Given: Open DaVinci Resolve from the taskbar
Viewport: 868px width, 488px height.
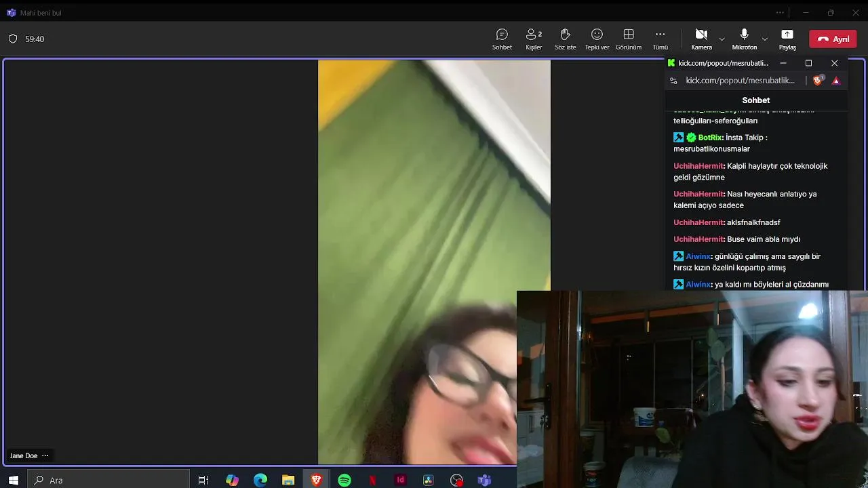Looking at the screenshot, I should (428, 480).
